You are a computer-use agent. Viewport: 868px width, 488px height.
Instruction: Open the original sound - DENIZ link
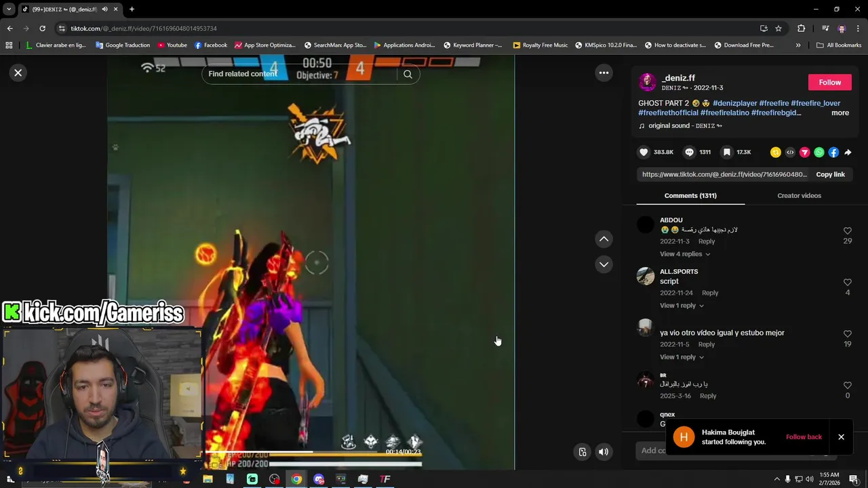pyautogui.click(x=685, y=126)
